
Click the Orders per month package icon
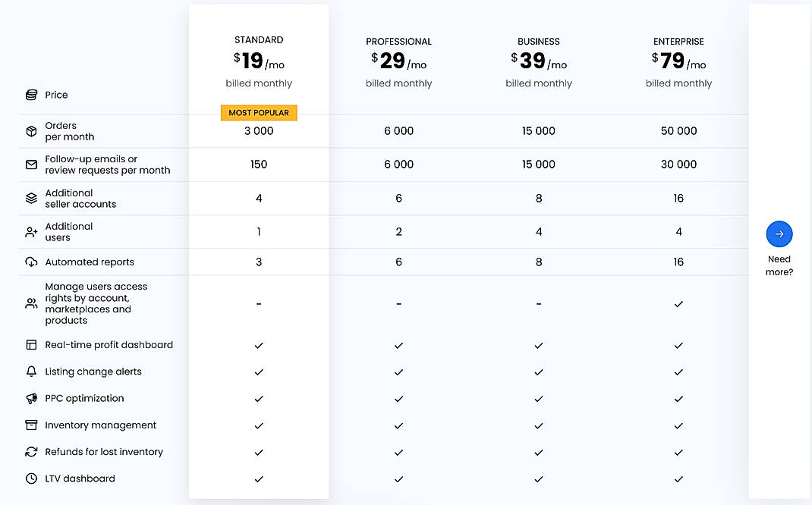(x=30, y=130)
